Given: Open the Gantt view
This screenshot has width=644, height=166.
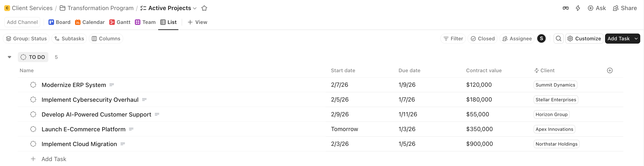Looking at the screenshot, I should click(x=120, y=22).
